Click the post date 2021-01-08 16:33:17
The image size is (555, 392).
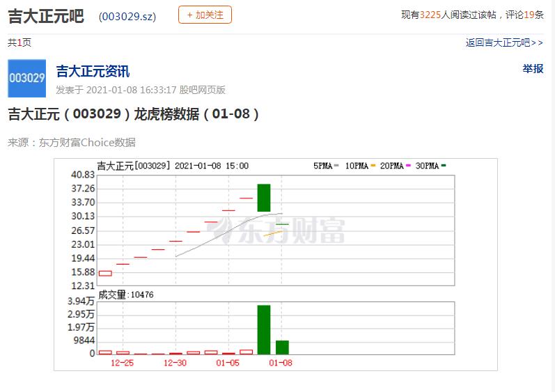tap(132, 90)
